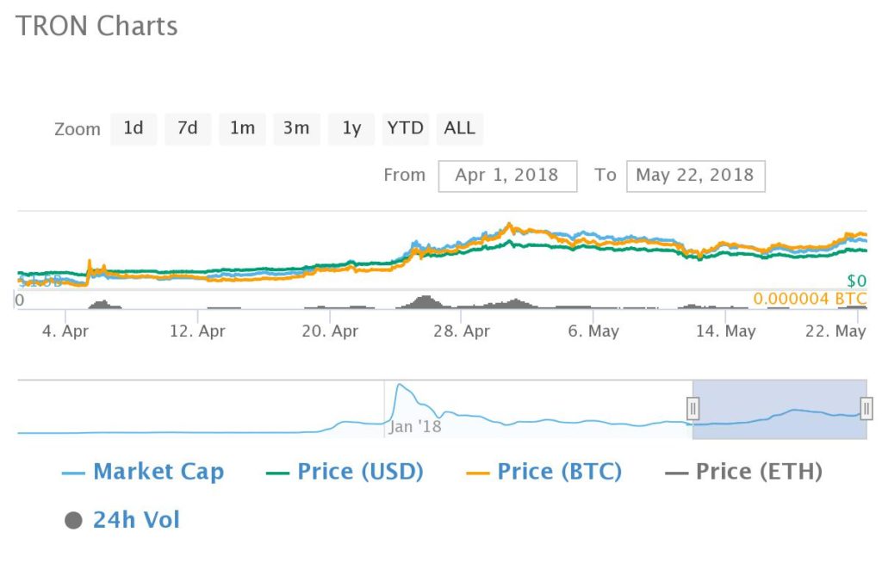
Task: Show ALL historical data
Action: coord(460,129)
